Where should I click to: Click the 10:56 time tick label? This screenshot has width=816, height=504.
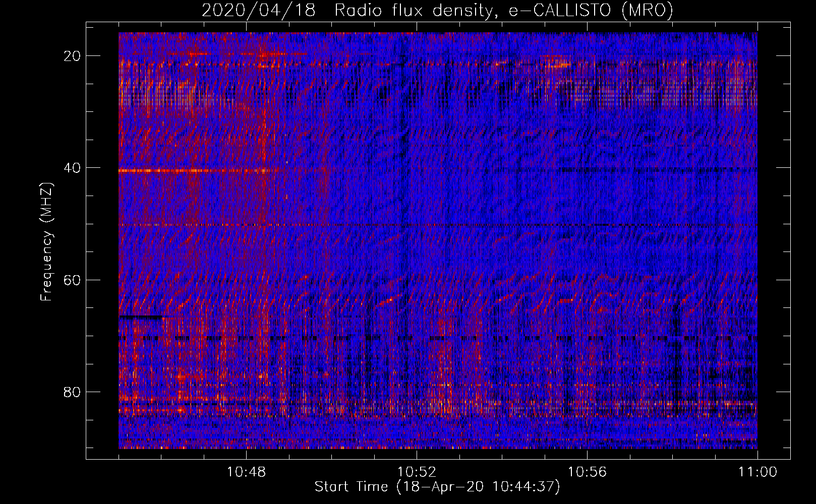point(587,472)
